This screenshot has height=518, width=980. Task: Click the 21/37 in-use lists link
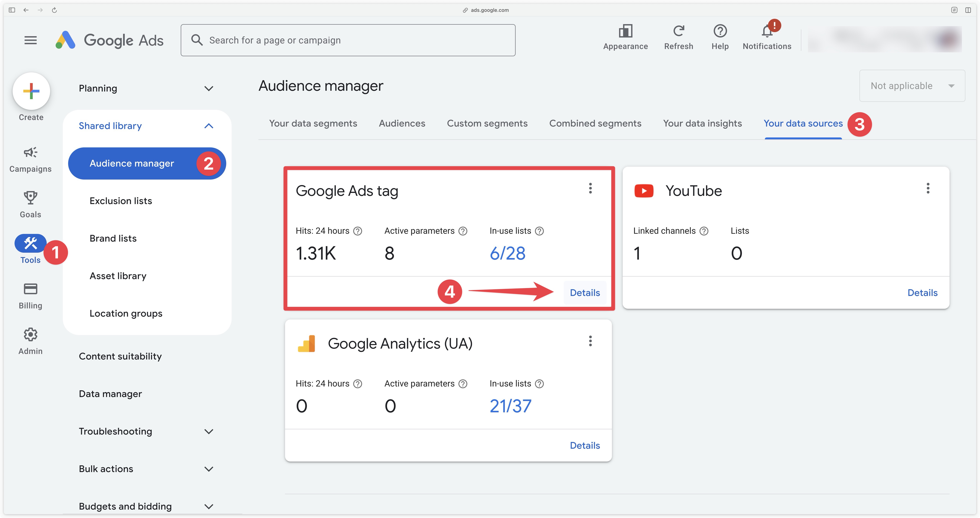pos(510,406)
